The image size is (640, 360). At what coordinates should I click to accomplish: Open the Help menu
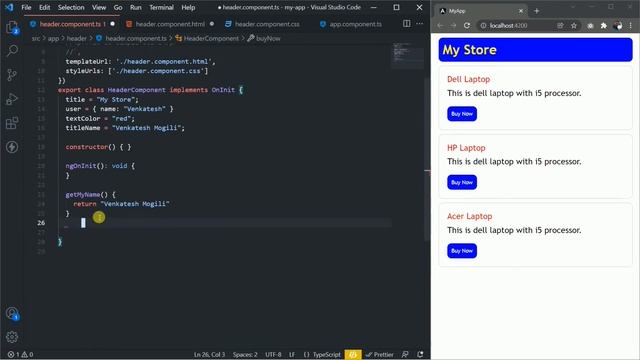(x=188, y=7)
